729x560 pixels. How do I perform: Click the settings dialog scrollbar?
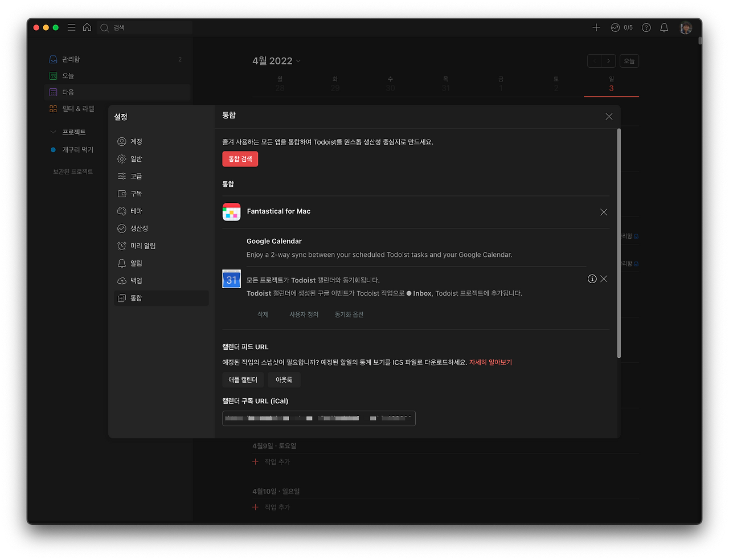pos(619,243)
